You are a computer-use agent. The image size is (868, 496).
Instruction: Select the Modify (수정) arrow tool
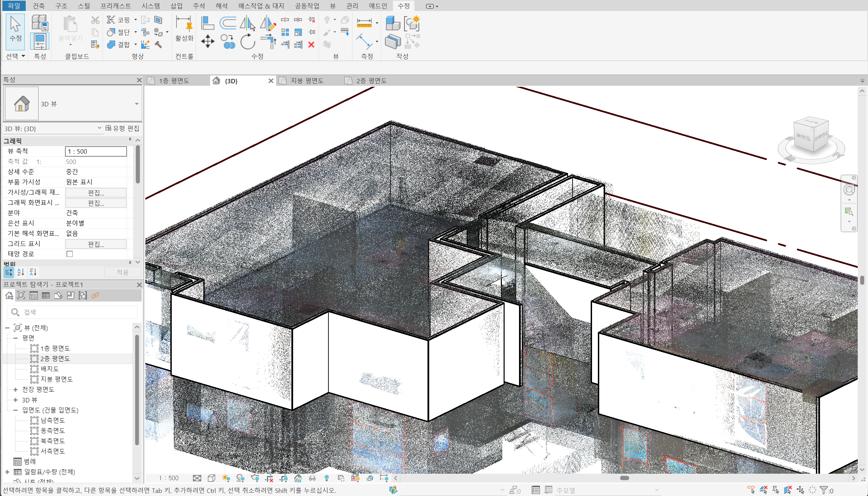click(15, 32)
